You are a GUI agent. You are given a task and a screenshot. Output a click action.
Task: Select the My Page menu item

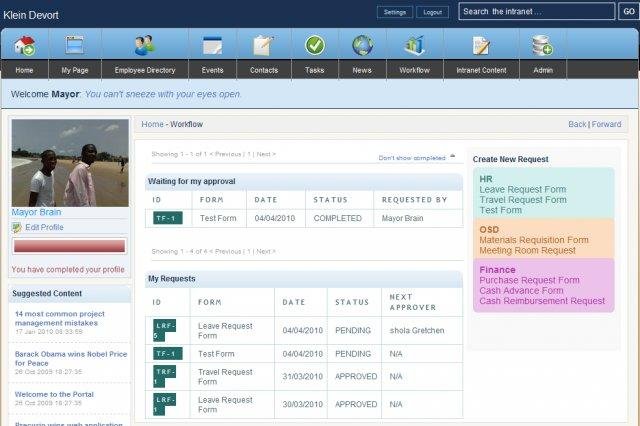pos(75,70)
